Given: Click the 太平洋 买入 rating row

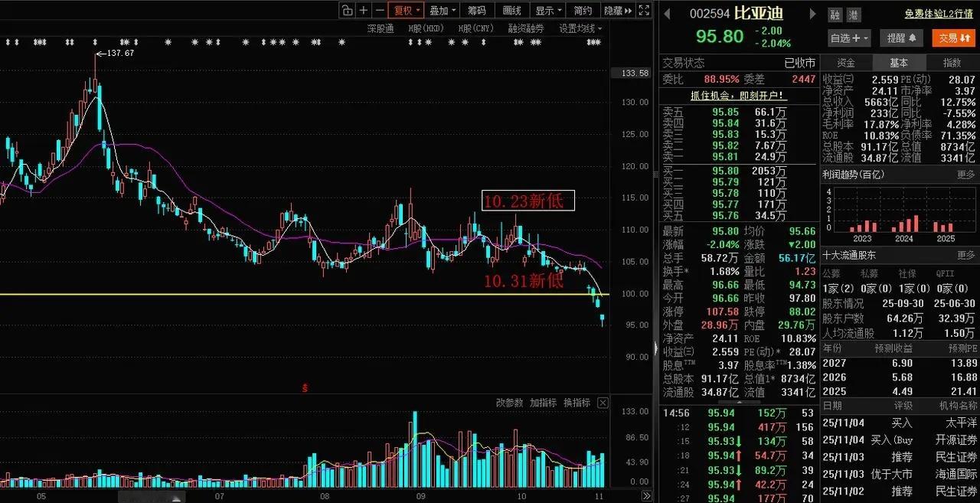Looking at the screenshot, I should click(x=900, y=422).
